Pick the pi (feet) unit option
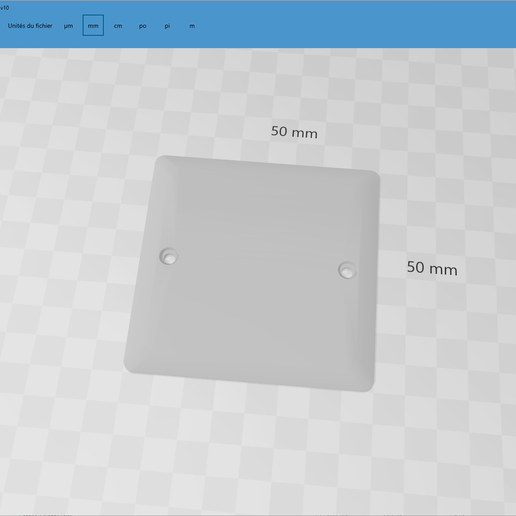The height and width of the screenshot is (516, 516). pyautogui.click(x=167, y=26)
